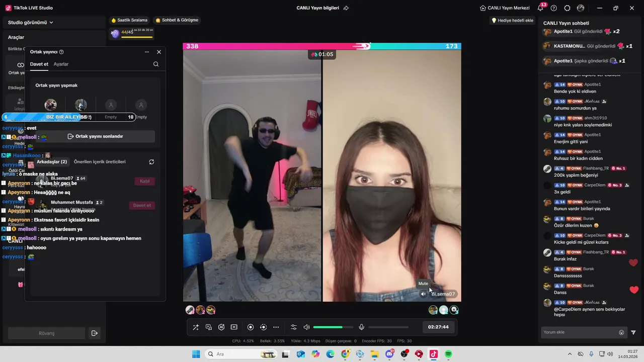Image resolution: width=644 pixels, height=362 pixels.
Task: Open the notifications bell with 13 badge
Action: pyautogui.click(x=541, y=8)
